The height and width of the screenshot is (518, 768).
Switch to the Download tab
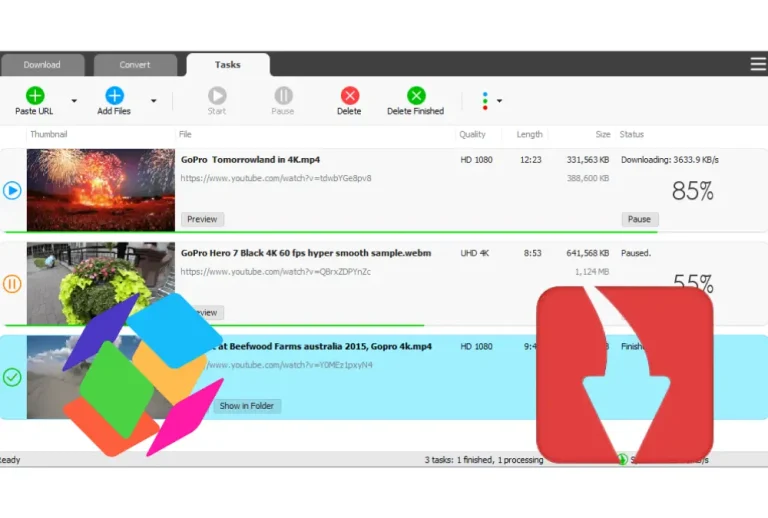click(x=42, y=65)
